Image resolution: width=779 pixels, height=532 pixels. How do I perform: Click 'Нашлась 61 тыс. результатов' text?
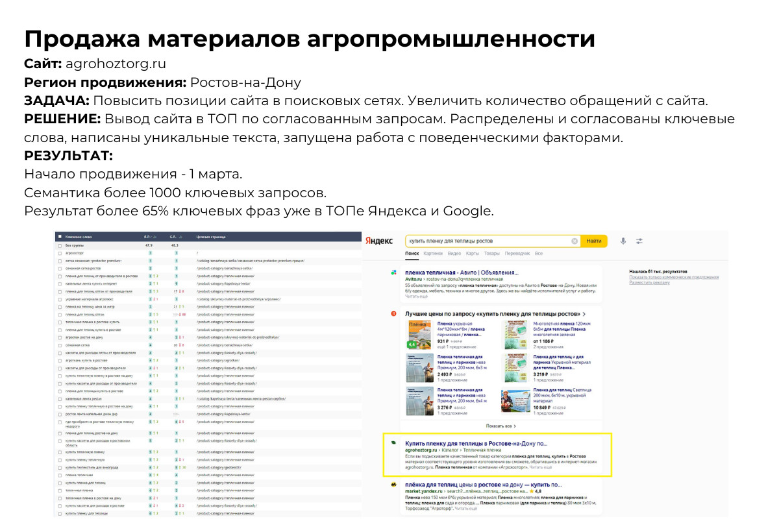tap(658, 272)
